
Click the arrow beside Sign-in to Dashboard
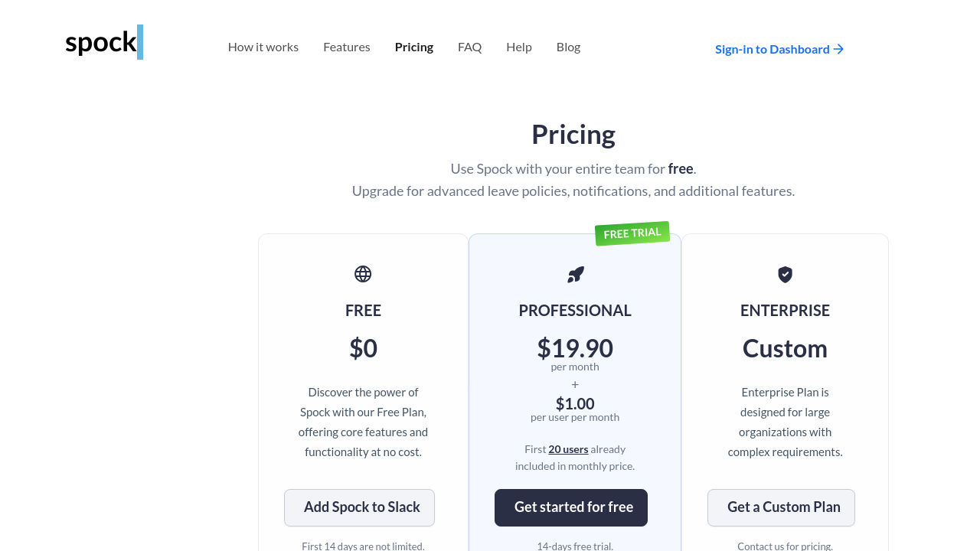point(839,49)
